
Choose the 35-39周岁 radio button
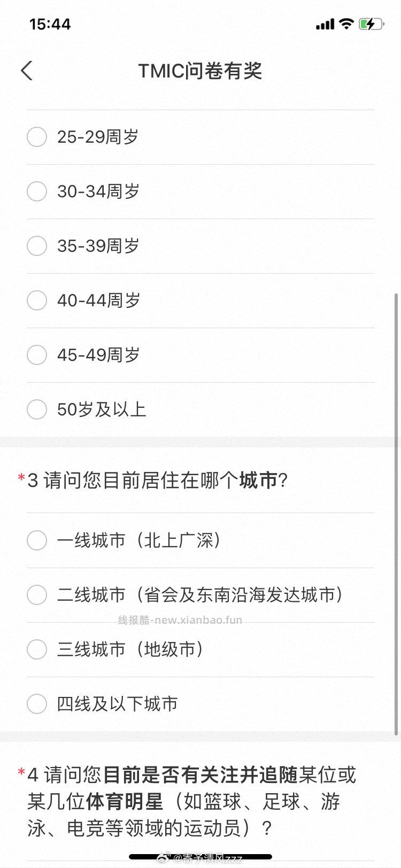[x=37, y=246]
